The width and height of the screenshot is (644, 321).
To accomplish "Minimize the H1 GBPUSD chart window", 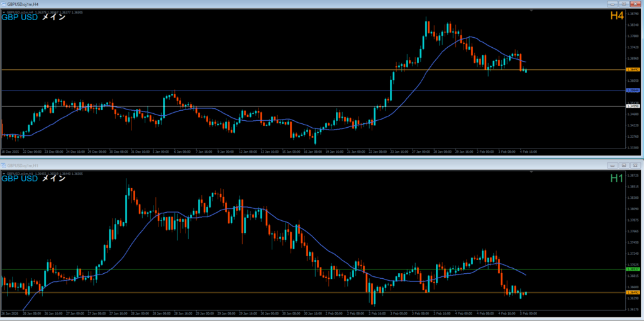I will click(612, 164).
